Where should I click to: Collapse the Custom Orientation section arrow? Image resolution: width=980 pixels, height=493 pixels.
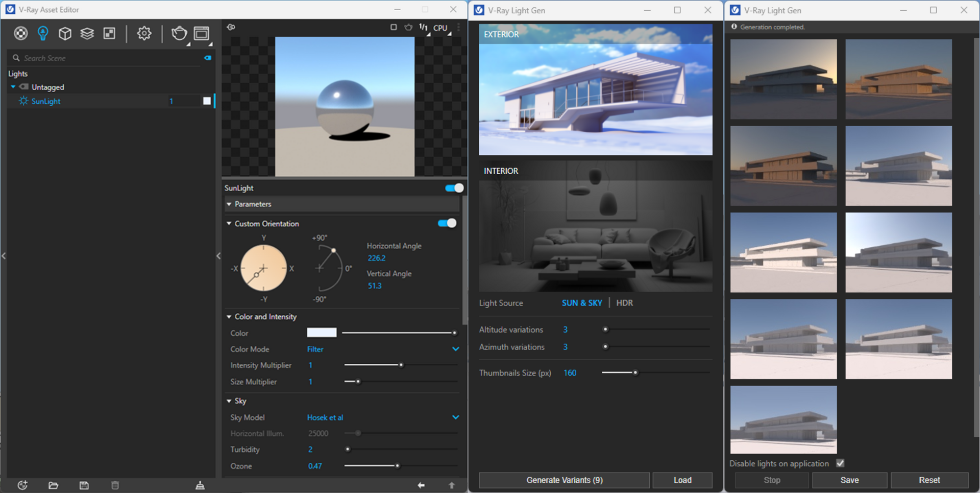pos(229,223)
